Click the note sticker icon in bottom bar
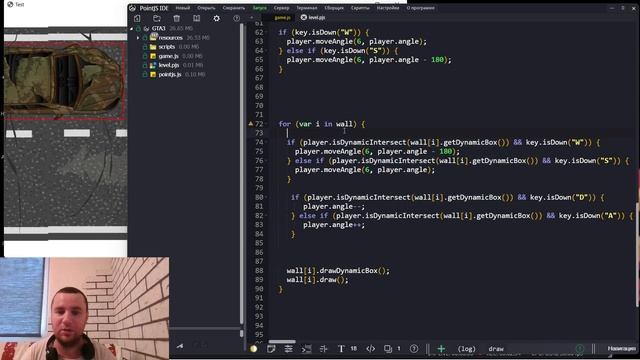 [x=271, y=349]
